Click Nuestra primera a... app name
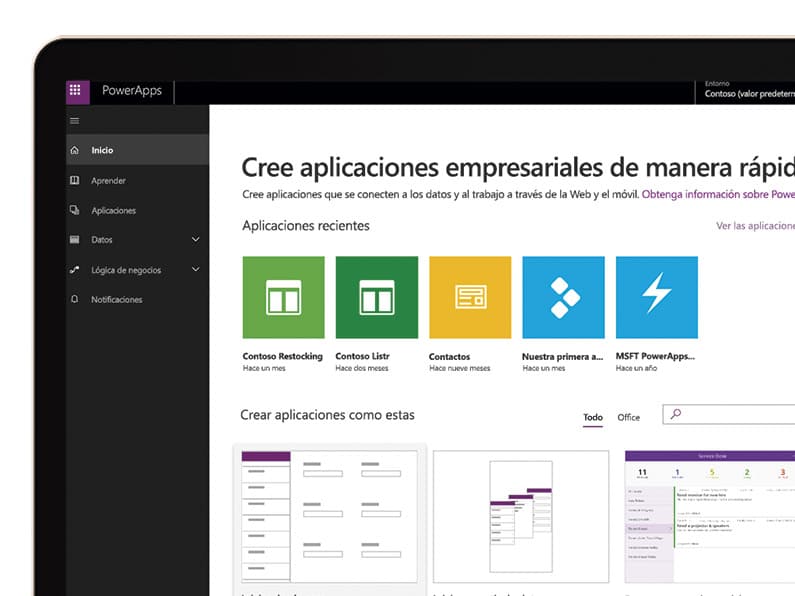795x596 pixels. click(562, 357)
